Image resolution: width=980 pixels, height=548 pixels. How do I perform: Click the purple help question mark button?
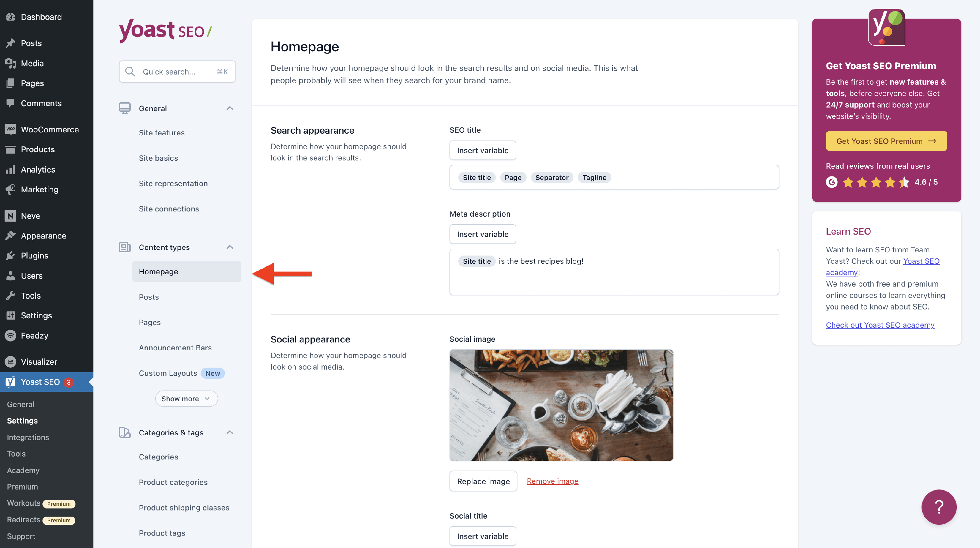pos(939,507)
